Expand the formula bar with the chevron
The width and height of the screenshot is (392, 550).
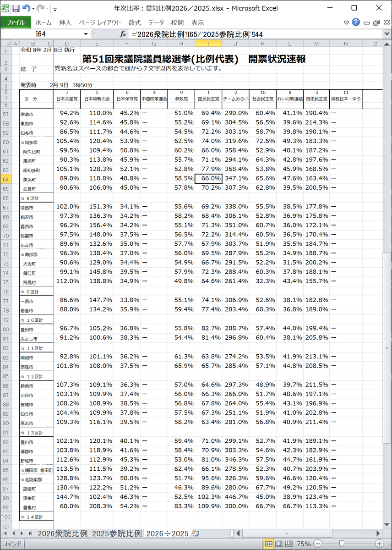[x=387, y=34]
